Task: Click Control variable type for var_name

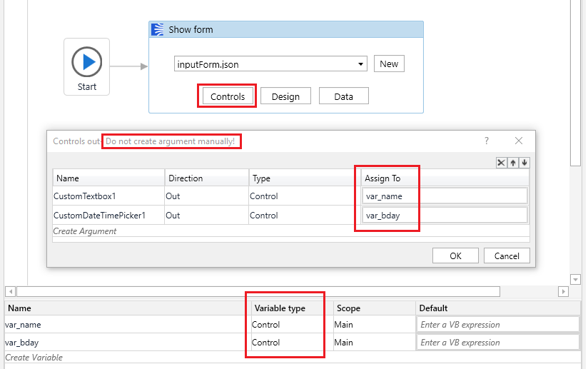Action: pos(292,324)
